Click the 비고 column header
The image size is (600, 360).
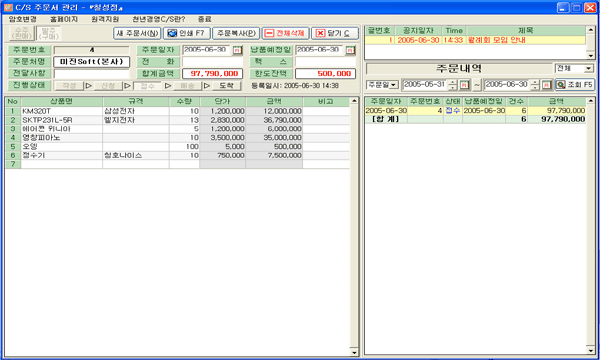click(x=326, y=101)
